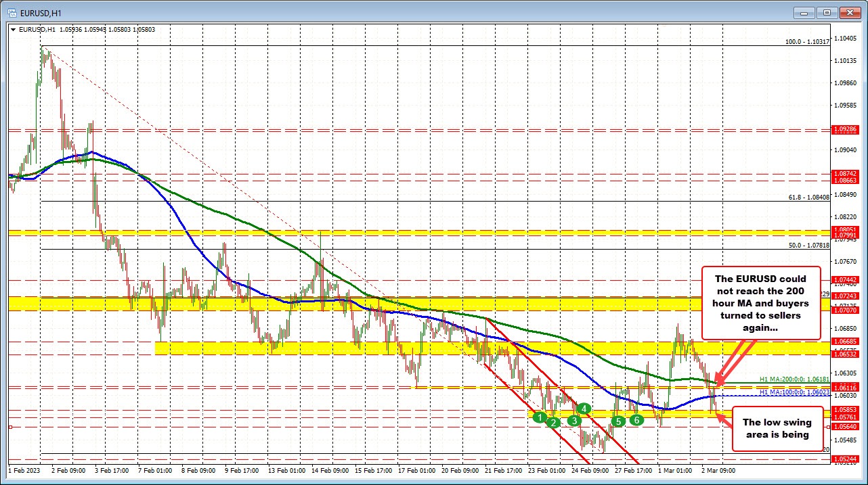868x485 pixels.
Task: Click the 14 Feb 09:00 time axis label
Action: pyautogui.click(x=331, y=469)
